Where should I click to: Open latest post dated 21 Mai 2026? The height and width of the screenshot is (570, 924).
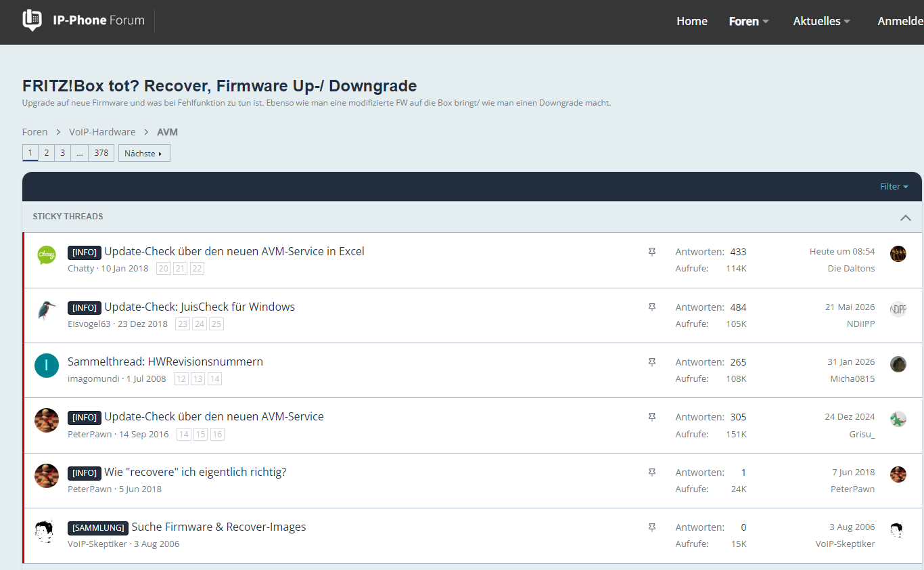click(x=850, y=307)
